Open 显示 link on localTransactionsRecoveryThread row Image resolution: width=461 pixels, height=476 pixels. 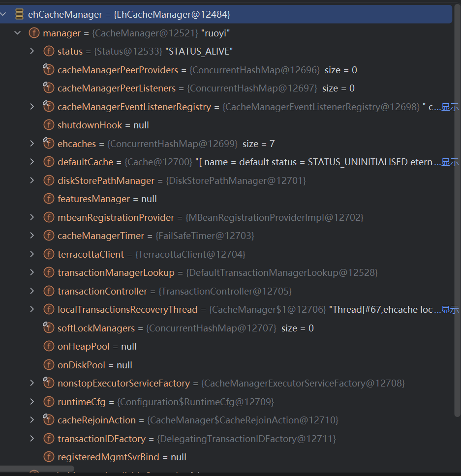450,310
